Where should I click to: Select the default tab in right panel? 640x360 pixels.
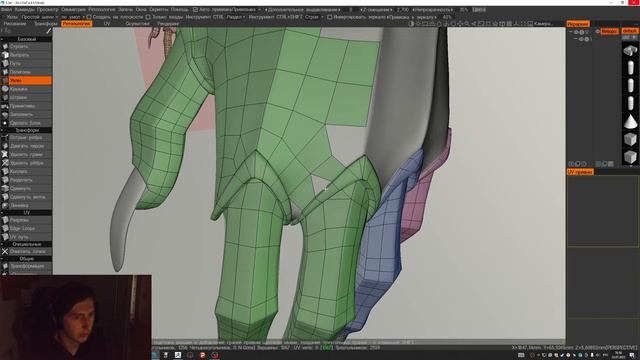tap(630, 31)
